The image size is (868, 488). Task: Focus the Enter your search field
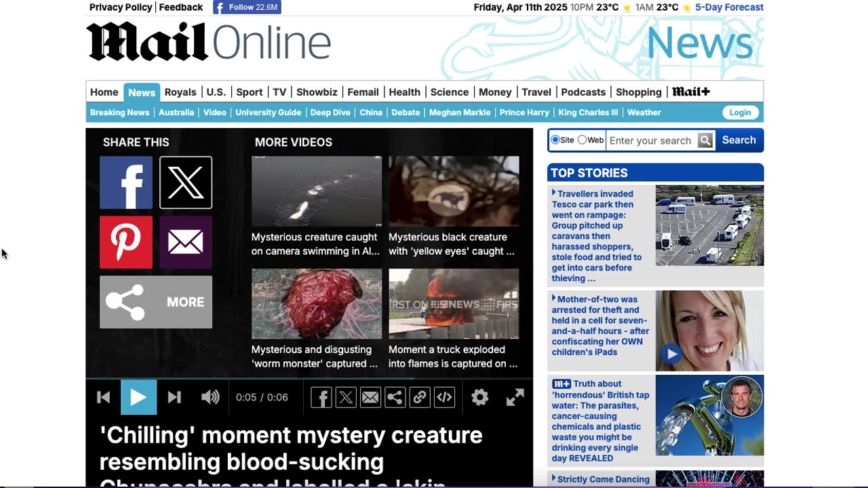[x=651, y=140]
